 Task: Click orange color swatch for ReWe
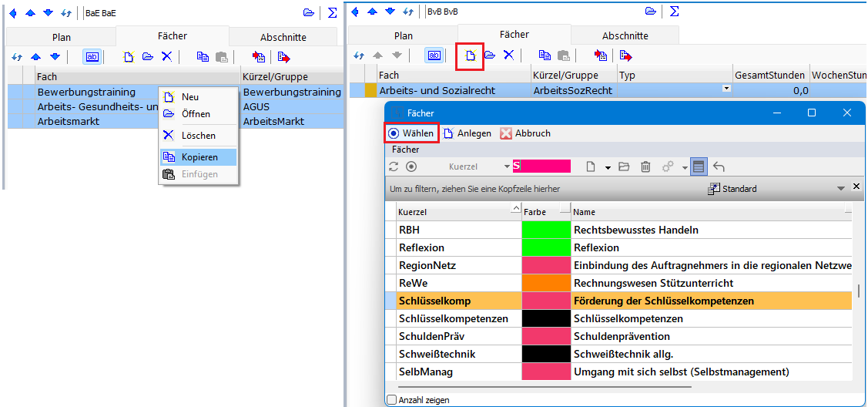(546, 283)
